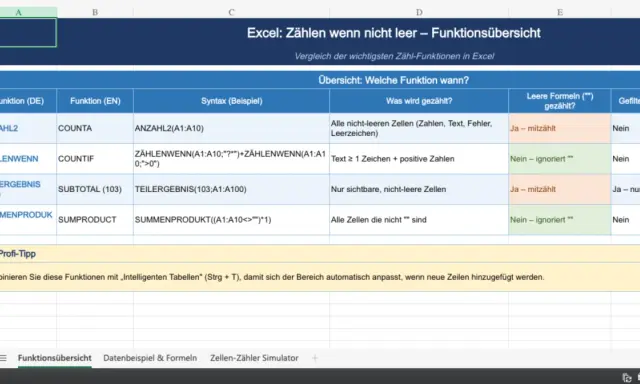Screen dimensions: 640x384
Task: Click 'Alle nicht-leeren Zellen (Zahlen, Text, Fehler...' cell
Action: tap(419, 128)
